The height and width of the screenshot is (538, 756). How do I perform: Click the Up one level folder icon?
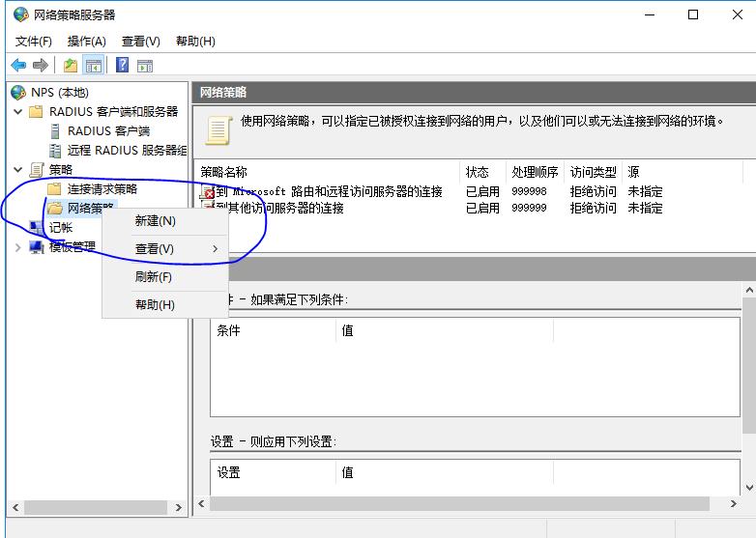click(x=71, y=65)
